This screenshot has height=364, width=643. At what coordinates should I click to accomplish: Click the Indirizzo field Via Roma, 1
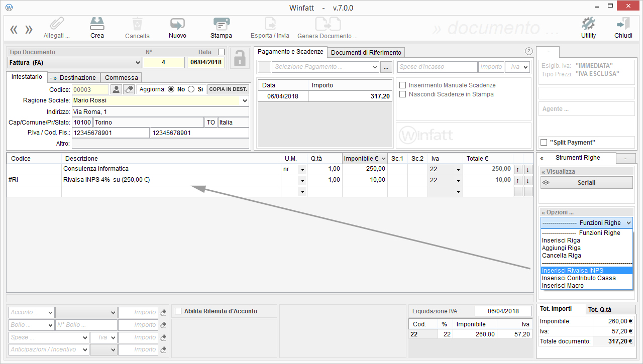tap(160, 111)
